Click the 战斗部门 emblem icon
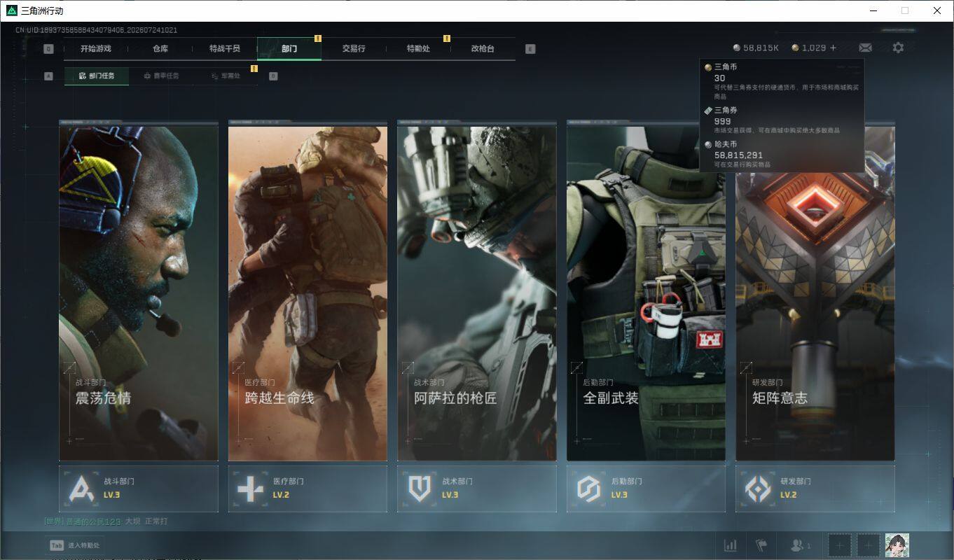 point(81,489)
